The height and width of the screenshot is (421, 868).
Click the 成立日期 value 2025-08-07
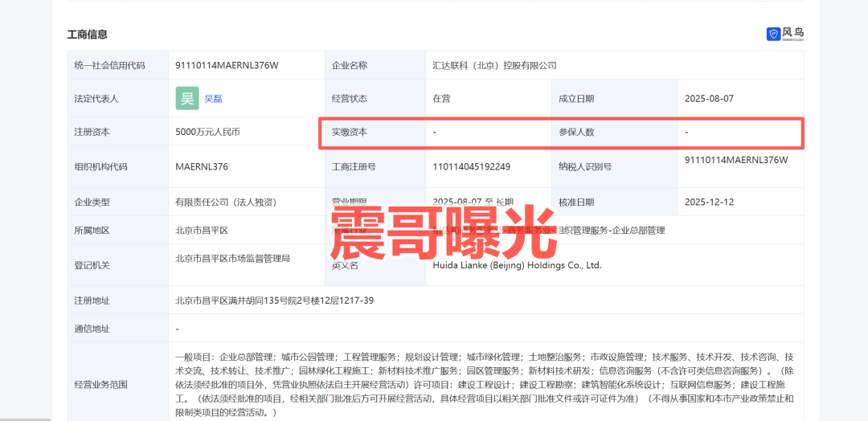pos(709,99)
